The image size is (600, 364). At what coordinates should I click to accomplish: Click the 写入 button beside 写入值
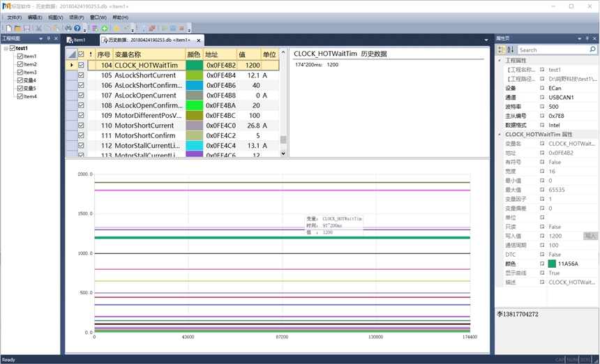tap(590, 236)
